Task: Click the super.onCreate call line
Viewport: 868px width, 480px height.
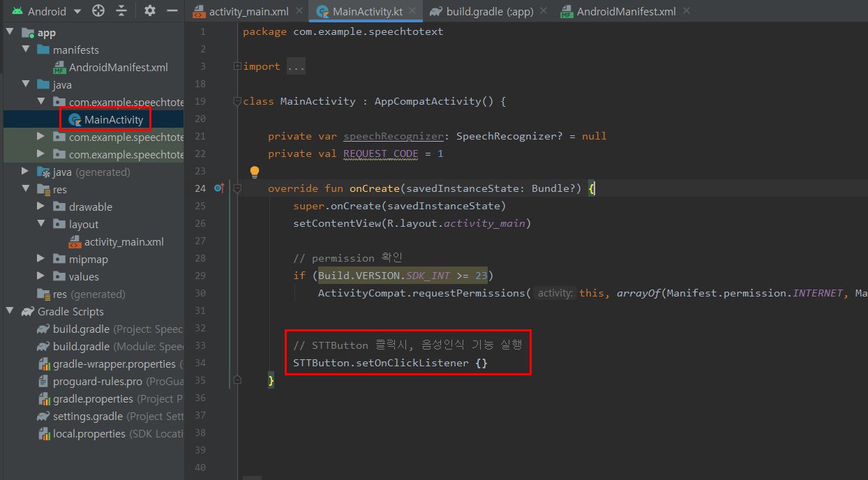Action: (399, 206)
